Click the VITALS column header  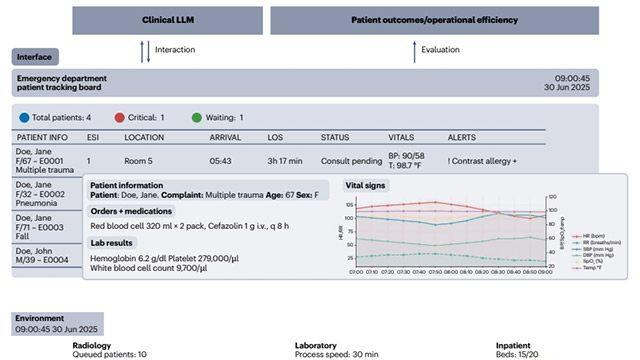[x=401, y=138]
